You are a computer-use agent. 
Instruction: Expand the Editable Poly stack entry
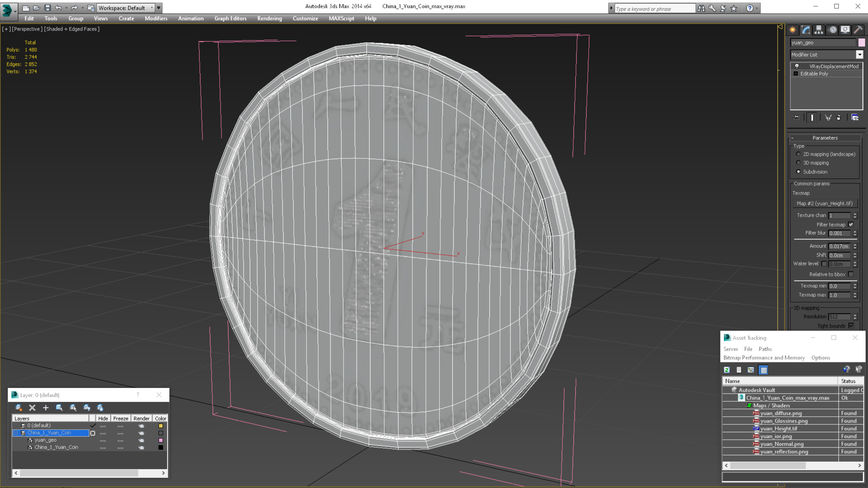coord(796,74)
